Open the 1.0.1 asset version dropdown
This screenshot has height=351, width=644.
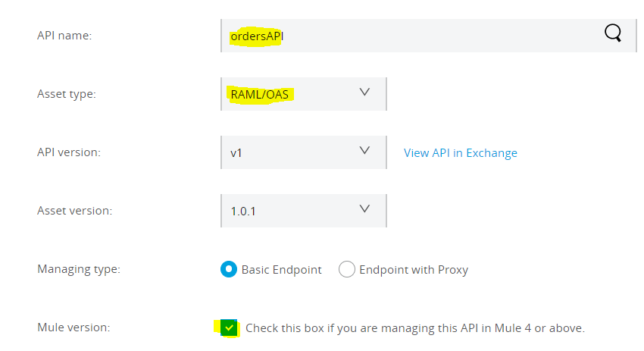(303, 211)
